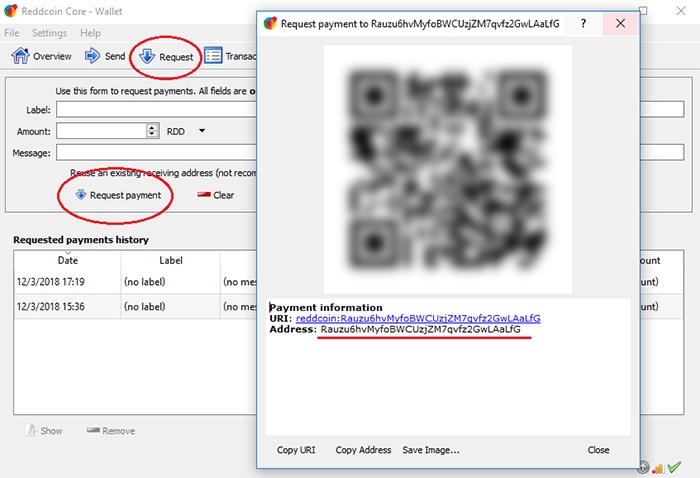Open the Overview tab in the toolbar

coord(42,56)
